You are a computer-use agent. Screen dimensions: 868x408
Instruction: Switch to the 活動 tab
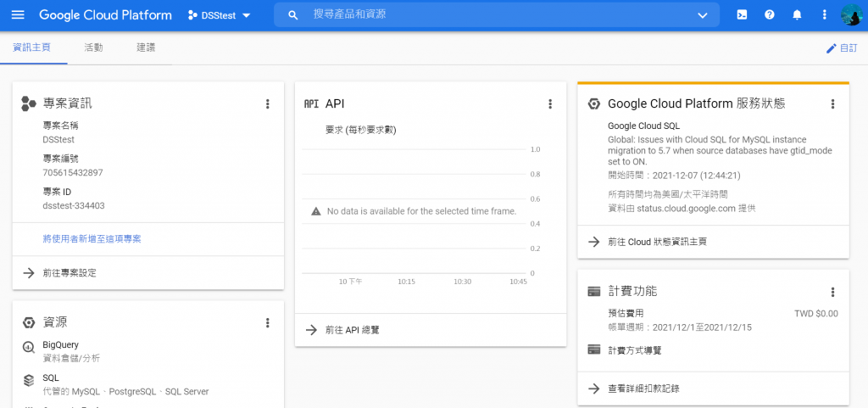93,48
